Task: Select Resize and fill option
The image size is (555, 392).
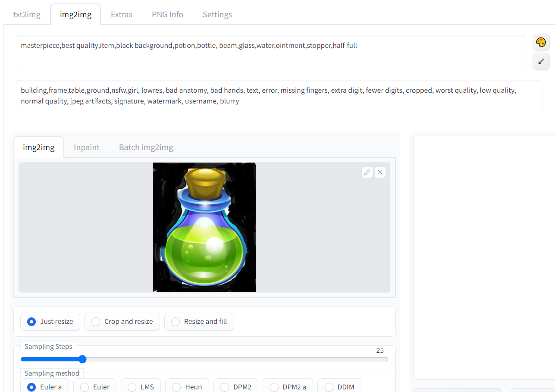Action: pyautogui.click(x=199, y=322)
